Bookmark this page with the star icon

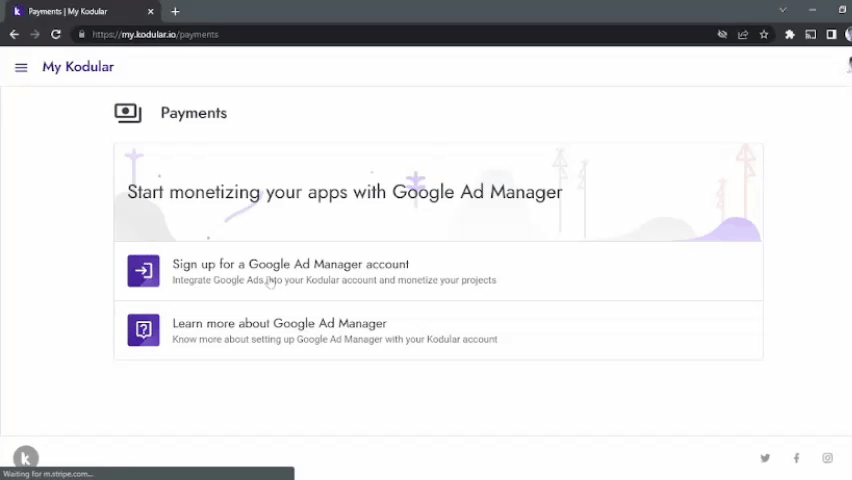pos(764,34)
